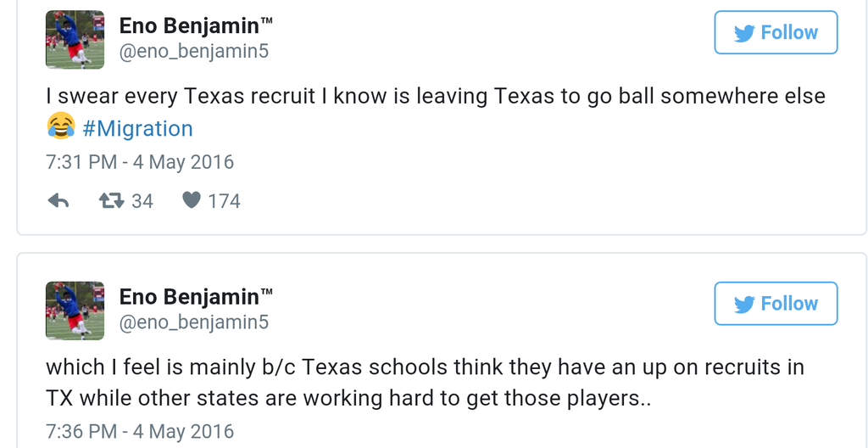Click the like count of 174

pyautogui.click(x=224, y=201)
